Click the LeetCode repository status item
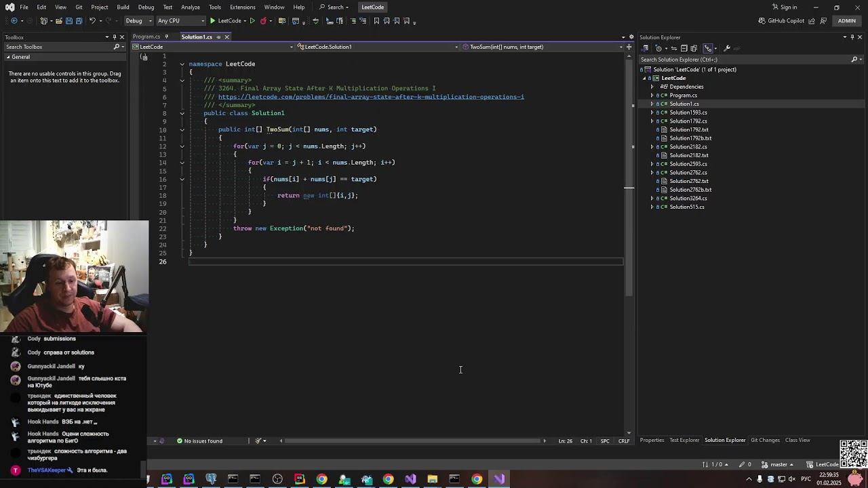Screen dimensions: 868x488 pyautogui.click(x=821, y=465)
